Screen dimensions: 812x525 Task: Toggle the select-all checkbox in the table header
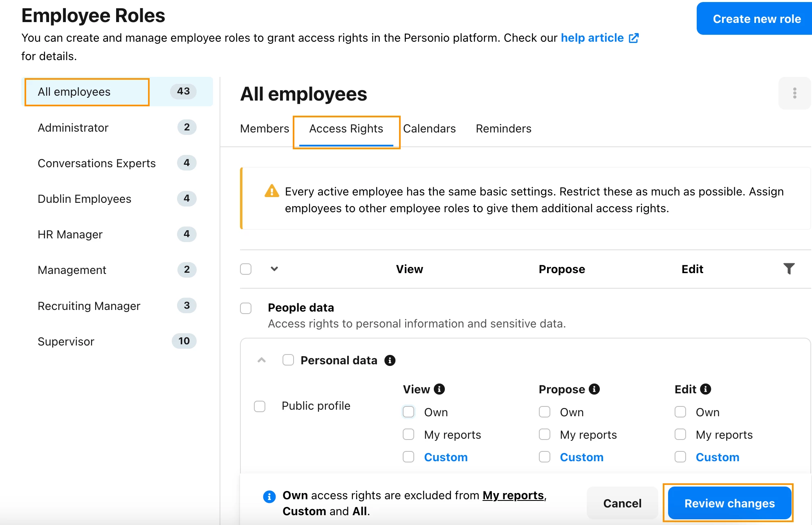coord(246,269)
